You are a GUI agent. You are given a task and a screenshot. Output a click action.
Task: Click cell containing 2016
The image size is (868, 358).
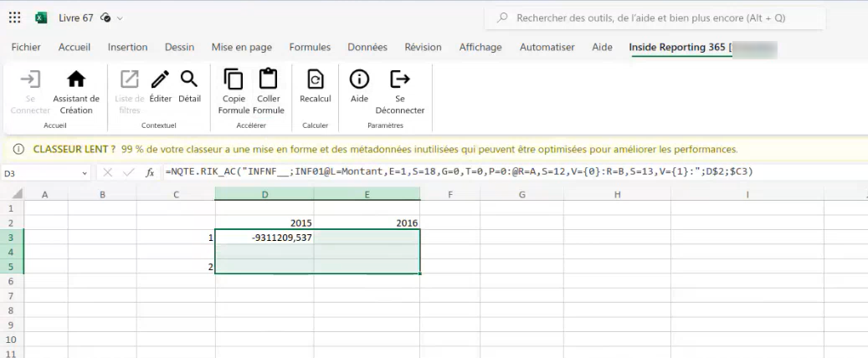click(x=367, y=223)
